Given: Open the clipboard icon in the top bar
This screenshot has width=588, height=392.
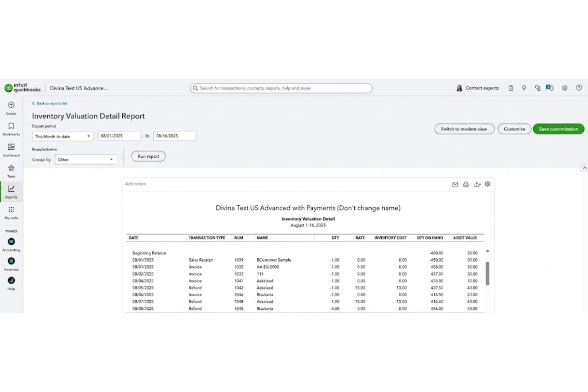Looking at the screenshot, I should pyautogui.click(x=511, y=88).
